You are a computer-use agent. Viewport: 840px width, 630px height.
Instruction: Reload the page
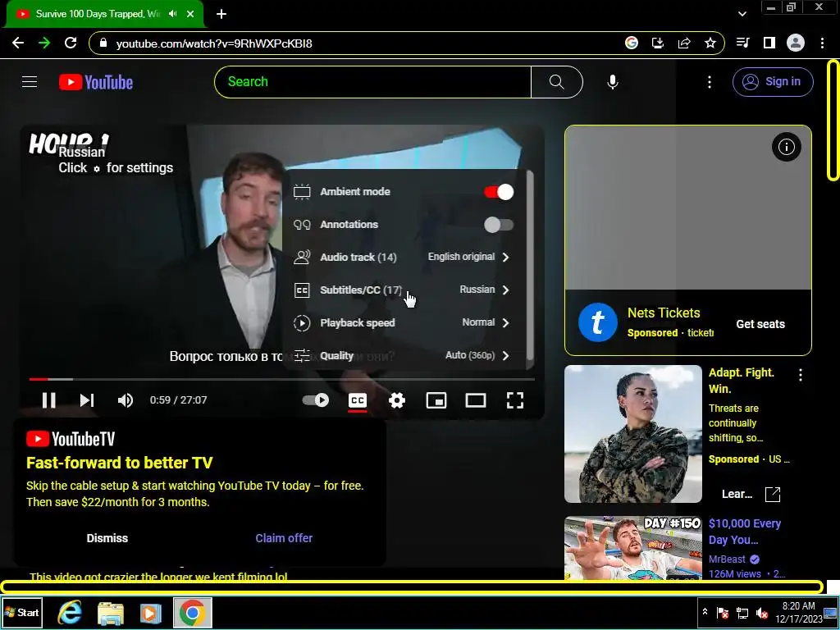(x=71, y=43)
